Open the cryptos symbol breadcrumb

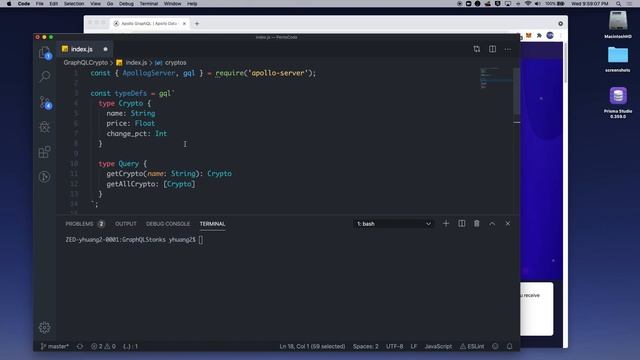click(x=171, y=62)
